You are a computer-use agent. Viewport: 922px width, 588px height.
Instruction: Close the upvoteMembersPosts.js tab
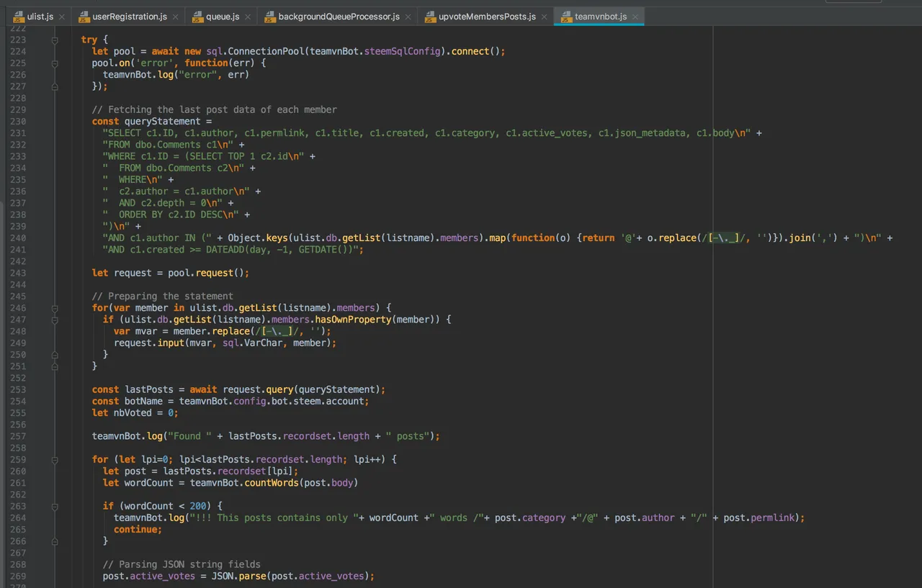tap(544, 17)
